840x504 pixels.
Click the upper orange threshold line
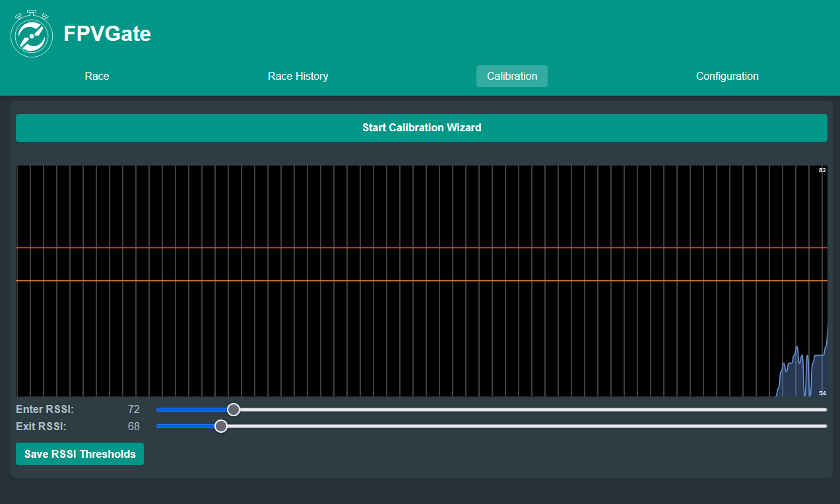click(422, 248)
